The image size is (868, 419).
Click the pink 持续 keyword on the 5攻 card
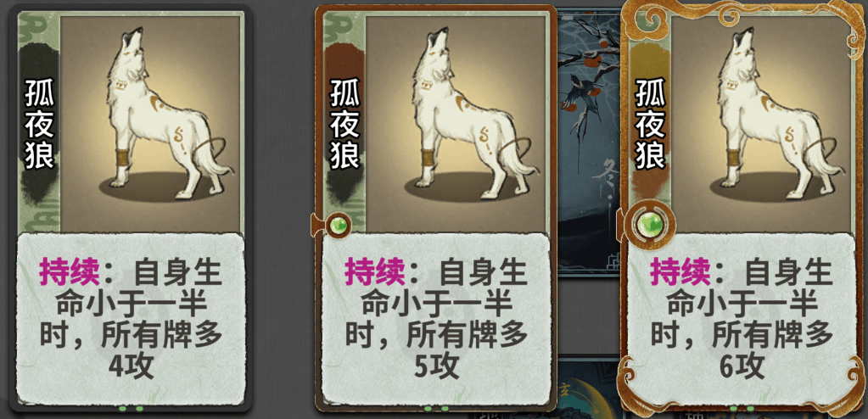(375, 272)
